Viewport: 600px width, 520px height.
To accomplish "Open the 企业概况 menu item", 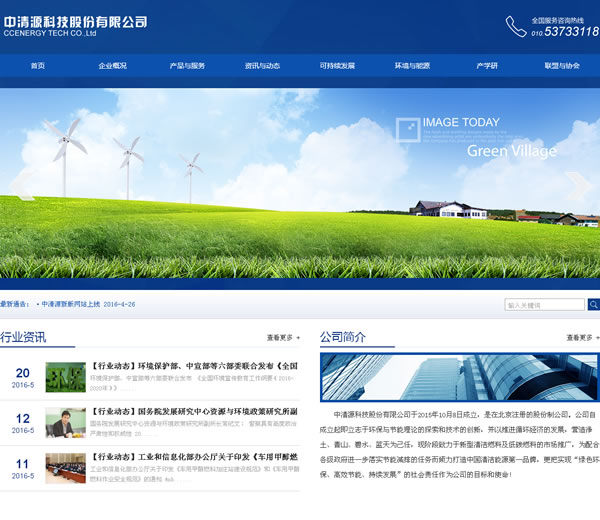I will tap(113, 66).
